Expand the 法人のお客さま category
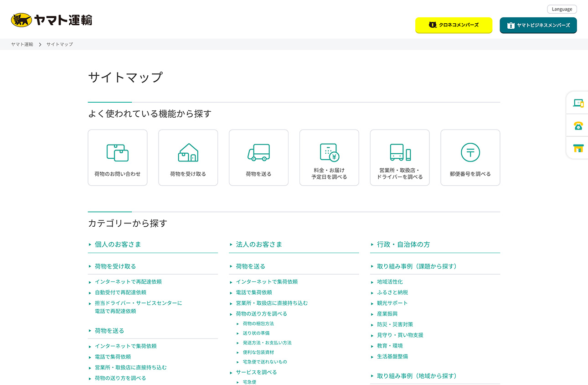This screenshot has width=588, height=385. (259, 244)
